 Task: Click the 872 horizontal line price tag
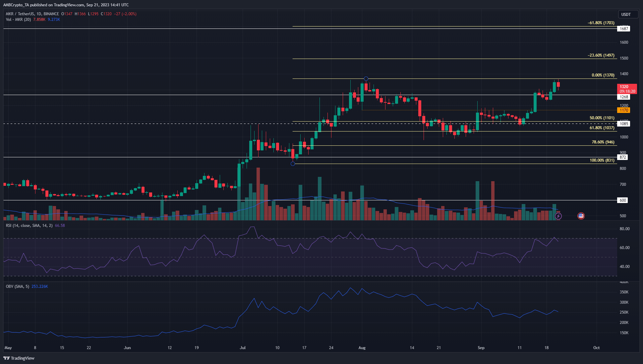click(x=623, y=157)
